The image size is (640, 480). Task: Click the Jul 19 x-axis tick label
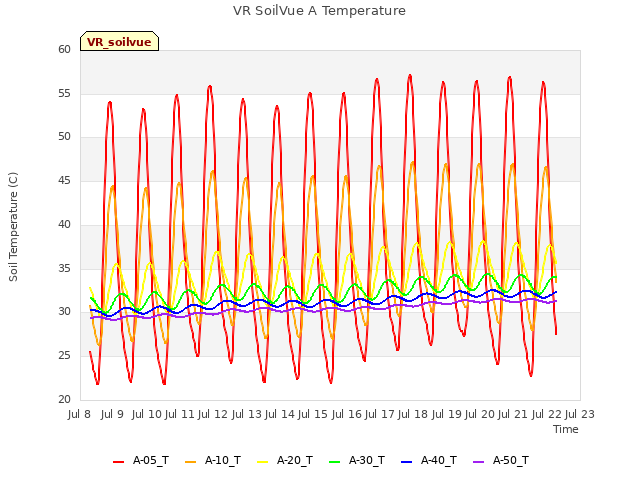click(447, 414)
